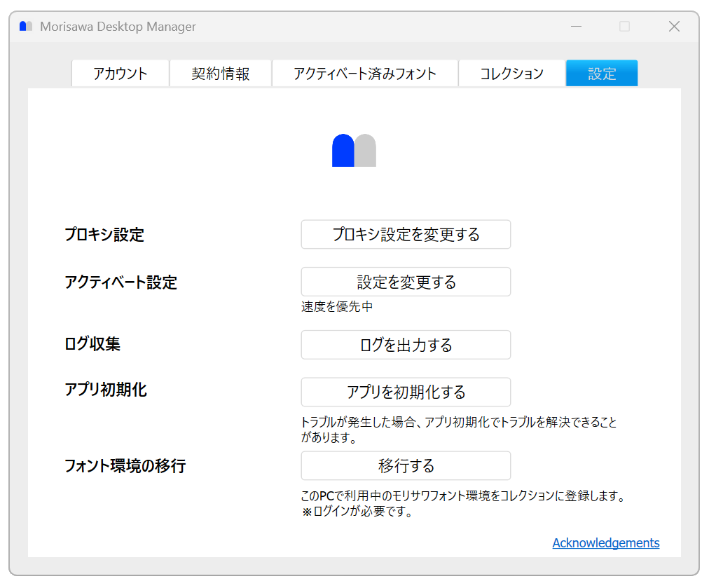Close the Morisawa Desktop Manager window

pos(674,27)
